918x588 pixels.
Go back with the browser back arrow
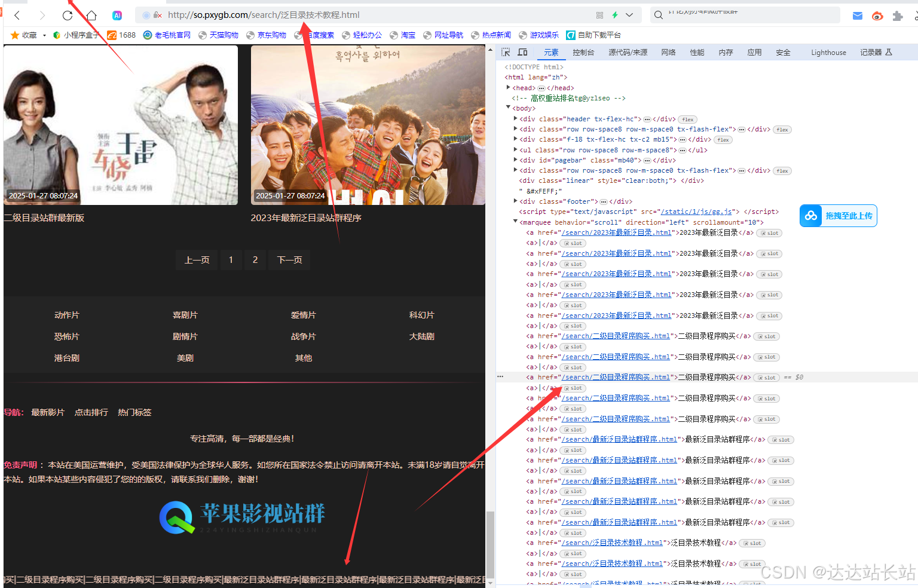click(x=17, y=15)
